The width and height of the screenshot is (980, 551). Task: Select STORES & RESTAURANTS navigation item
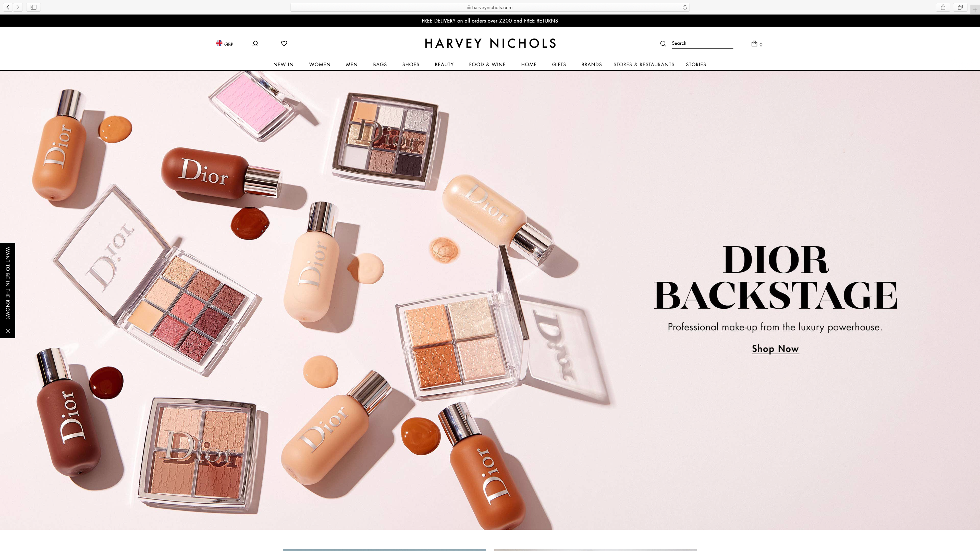point(644,64)
